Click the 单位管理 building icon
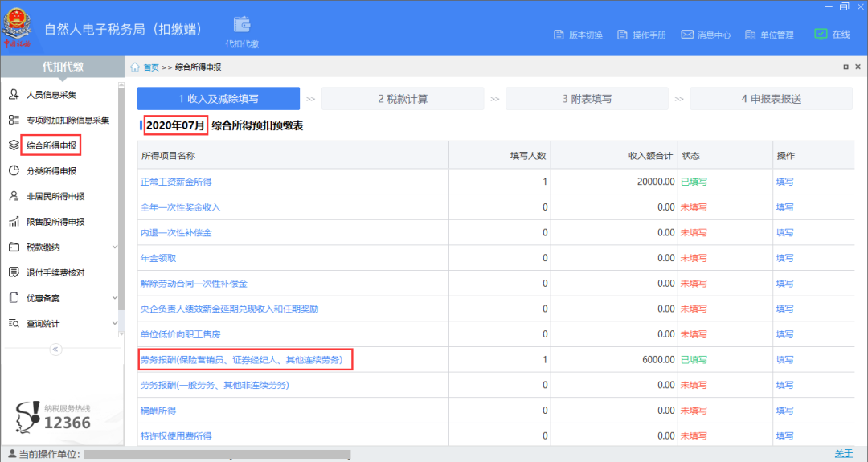The width and height of the screenshot is (868, 462). (750, 35)
